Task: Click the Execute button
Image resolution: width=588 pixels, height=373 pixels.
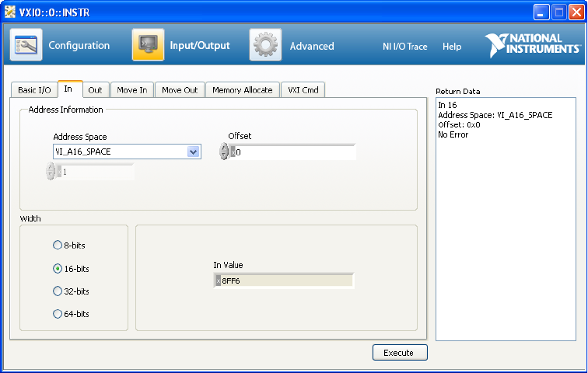Action: tap(400, 352)
